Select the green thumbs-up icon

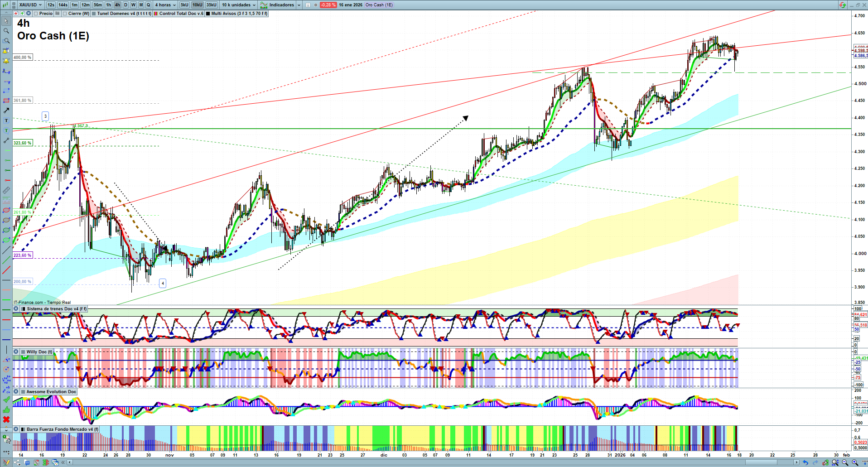coord(6,409)
